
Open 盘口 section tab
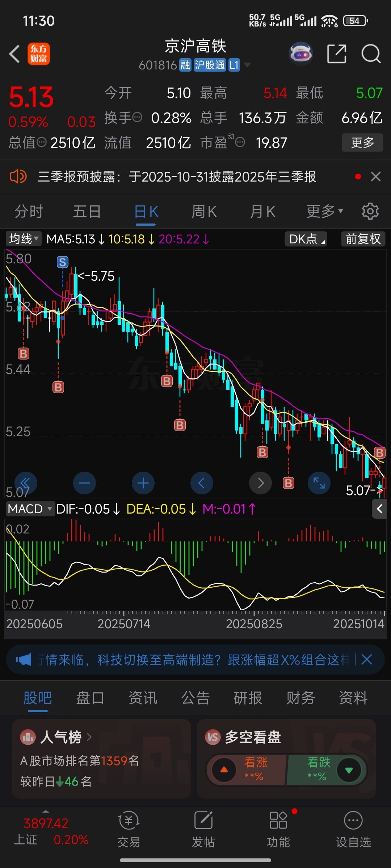click(90, 698)
